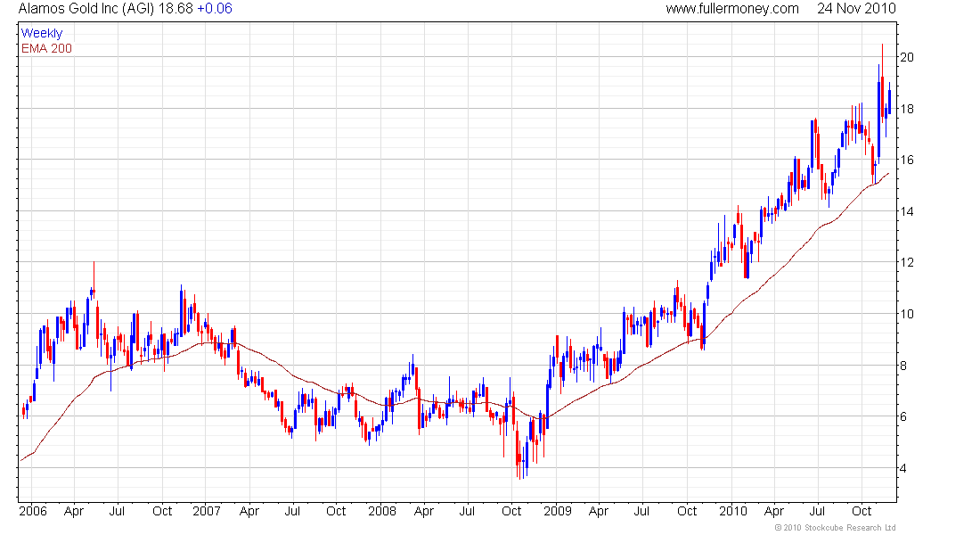Click the 8 price axis label
The height and width of the screenshot is (535, 980).
coord(903,366)
